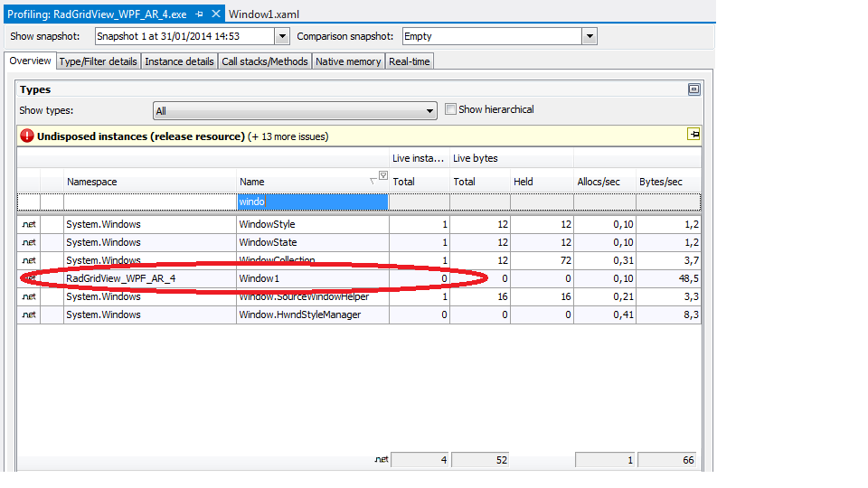Close the Profiling RadGridView tab
This screenshot has width=868, height=488.
pos(215,14)
